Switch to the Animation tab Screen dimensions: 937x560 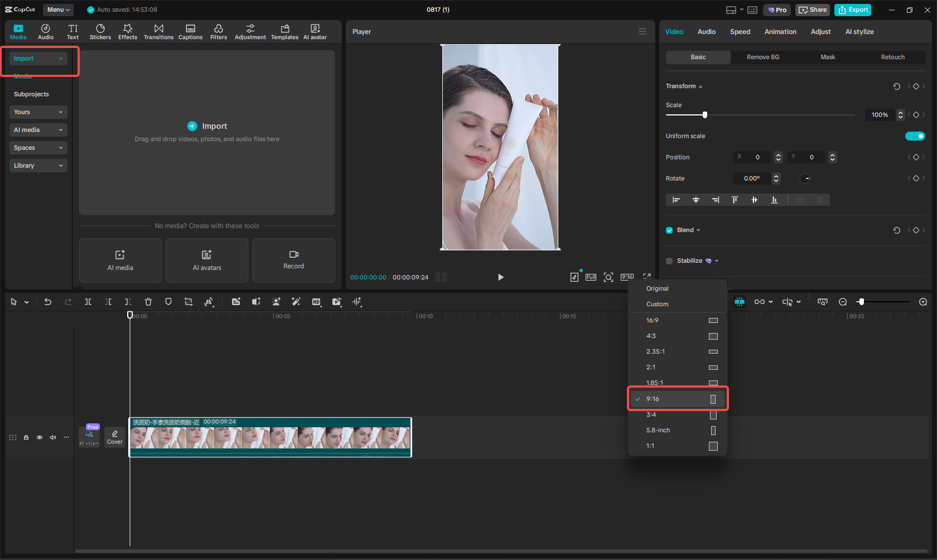[x=780, y=32]
